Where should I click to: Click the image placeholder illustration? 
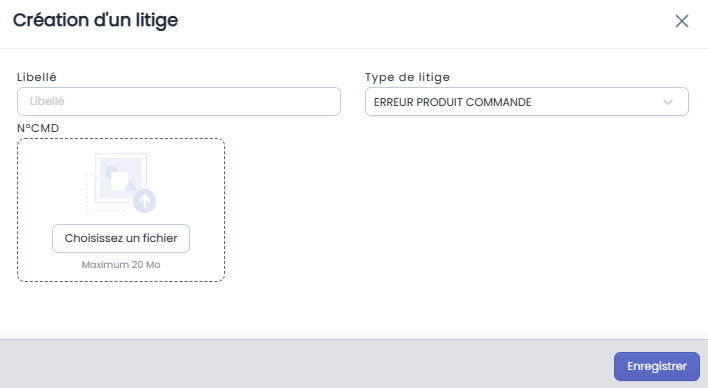pyautogui.click(x=121, y=182)
